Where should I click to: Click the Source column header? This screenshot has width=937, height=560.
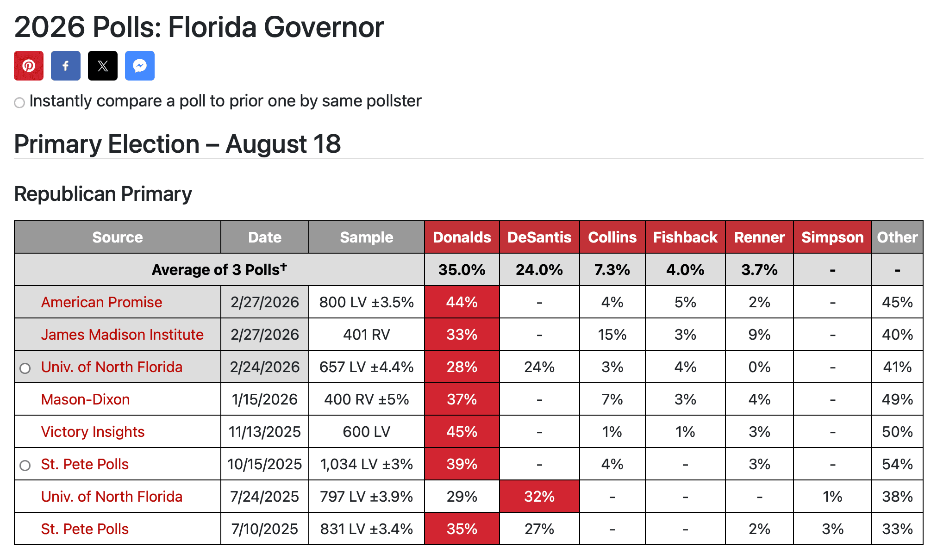point(118,237)
